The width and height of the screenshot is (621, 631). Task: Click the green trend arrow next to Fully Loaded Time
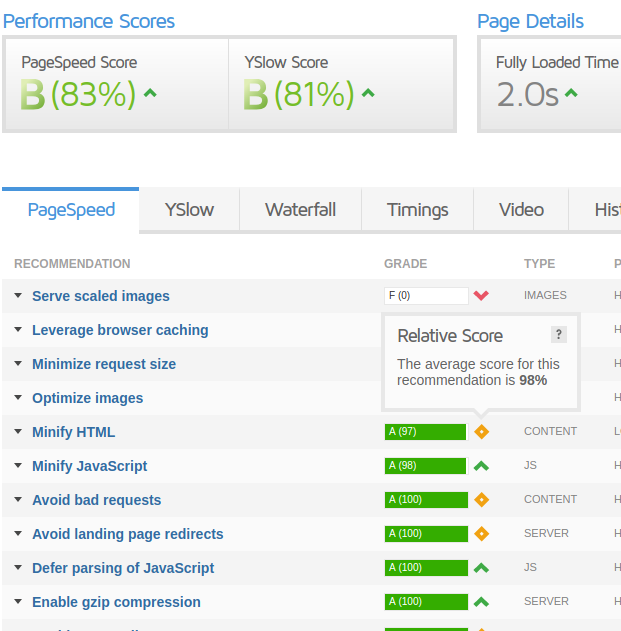571,93
